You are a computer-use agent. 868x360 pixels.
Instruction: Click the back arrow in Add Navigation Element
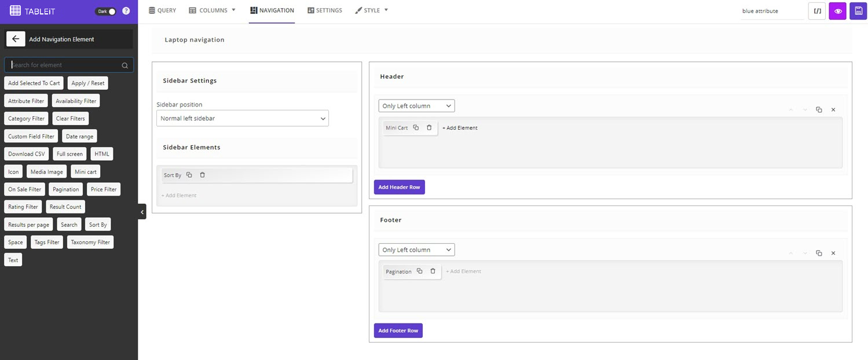coord(16,39)
